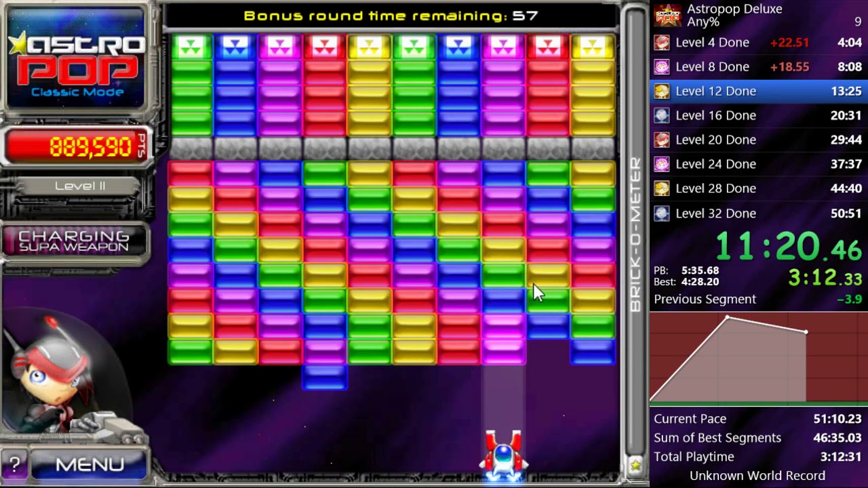Select the highlighted Level 12 Done split
Viewport: 868px width, 488px height.
(759, 91)
